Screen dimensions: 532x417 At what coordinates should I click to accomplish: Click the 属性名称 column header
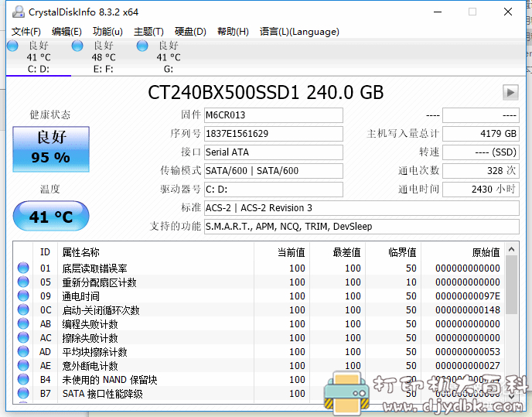155,252
